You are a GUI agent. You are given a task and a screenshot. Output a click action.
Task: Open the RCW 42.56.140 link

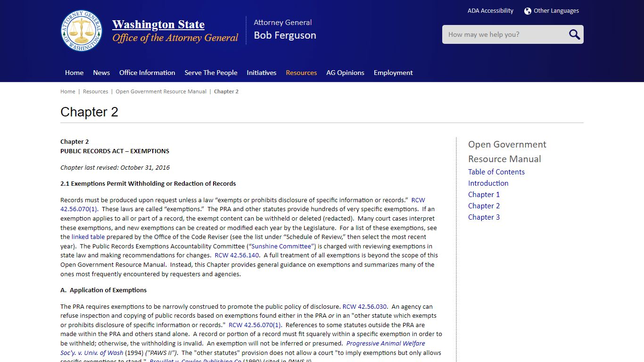(x=237, y=255)
